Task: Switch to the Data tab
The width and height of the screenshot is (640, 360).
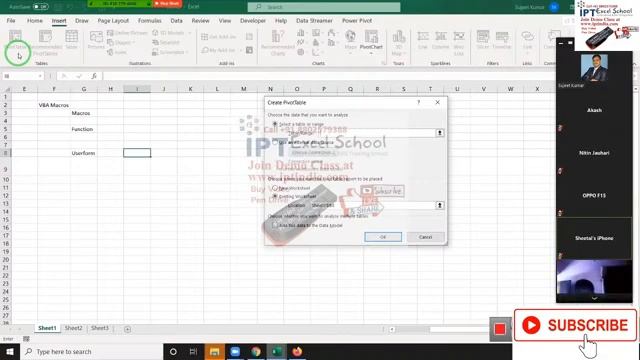Action: point(176,20)
